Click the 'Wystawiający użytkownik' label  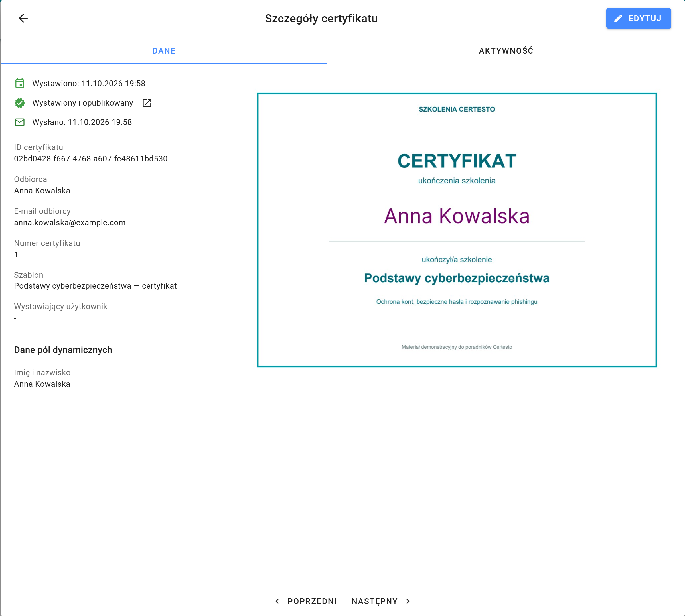(60, 306)
